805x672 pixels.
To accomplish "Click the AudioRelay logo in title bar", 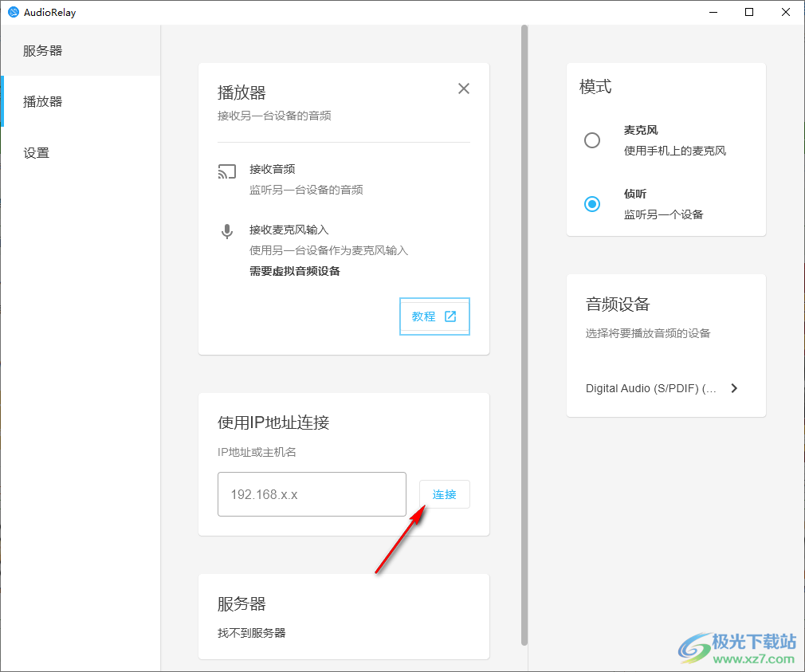I will [x=13, y=13].
